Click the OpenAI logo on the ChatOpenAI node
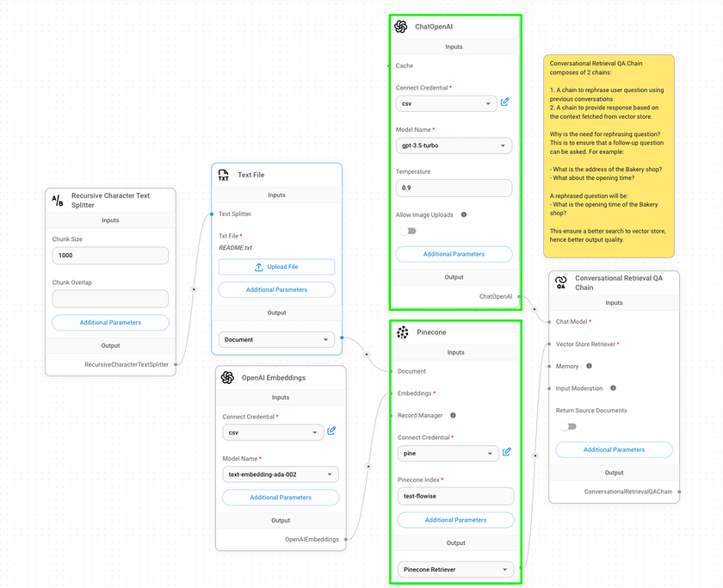The width and height of the screenshot is (723, 588). click(x=400, y=26)
